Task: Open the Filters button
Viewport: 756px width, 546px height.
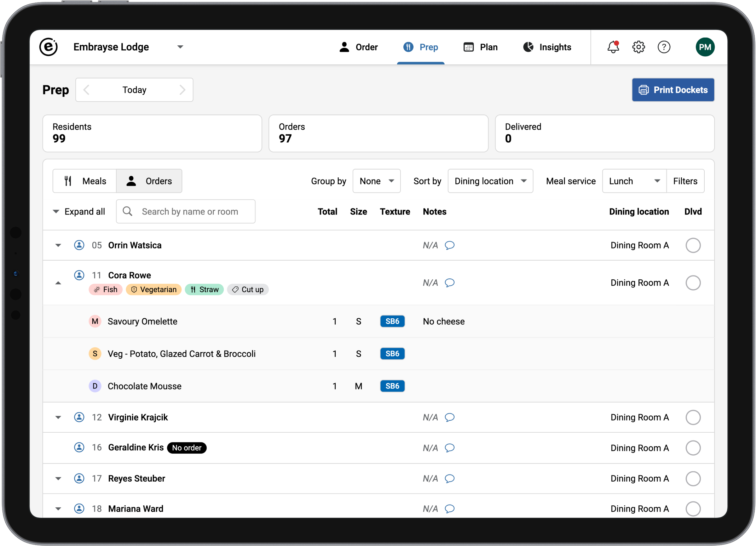Action: (x=685, y=181)
